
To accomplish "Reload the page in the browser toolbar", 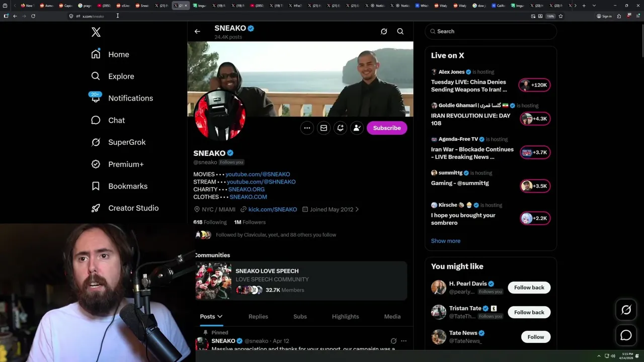I will 33,16.
